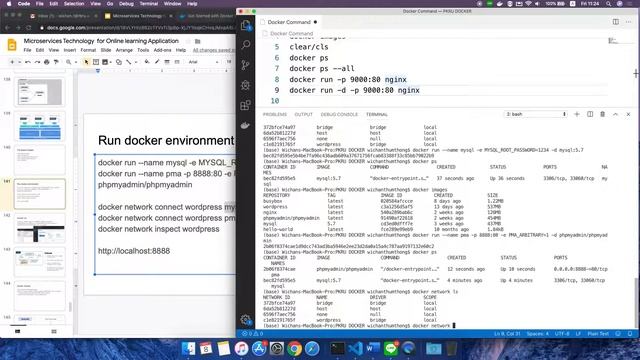
Task: Open the Slides File menu
Action: click(27, 50)
